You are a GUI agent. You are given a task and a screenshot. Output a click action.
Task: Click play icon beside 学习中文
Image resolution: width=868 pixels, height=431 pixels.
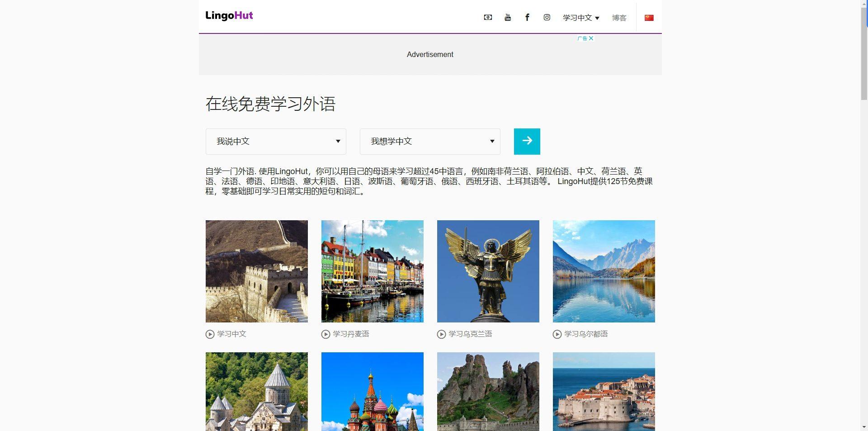click(210, 334)
